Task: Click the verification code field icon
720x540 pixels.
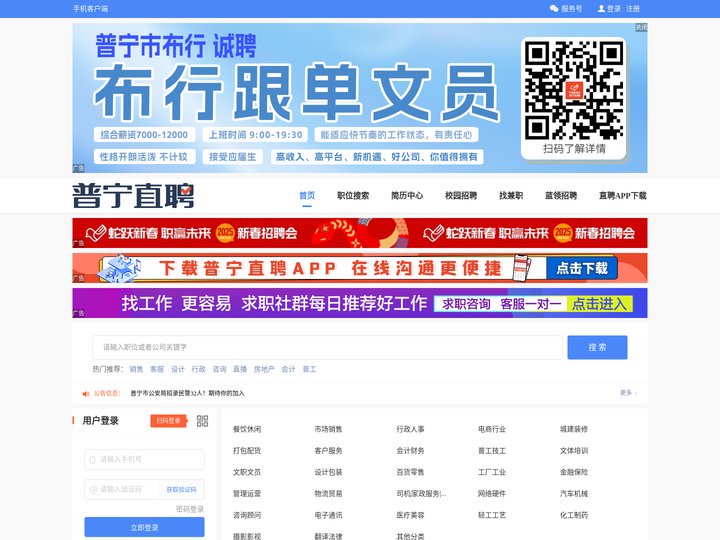Action: [x=93, y=489]
